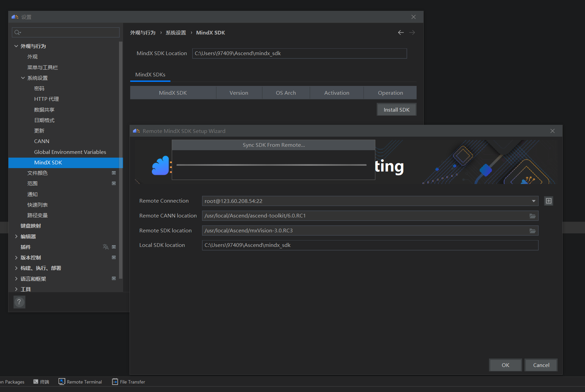Open help with question mark icon
The height and width of the screenshot is (392, 585).
[x=19, y=302]
